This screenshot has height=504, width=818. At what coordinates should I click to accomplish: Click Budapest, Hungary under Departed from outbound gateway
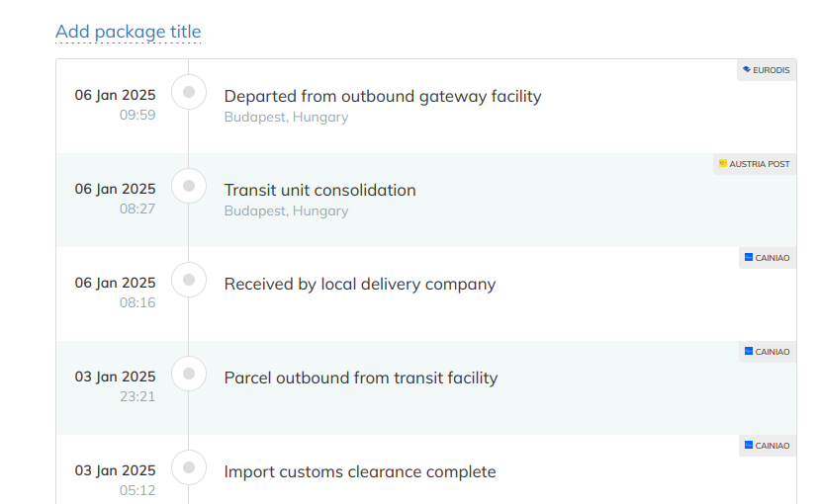286,117
